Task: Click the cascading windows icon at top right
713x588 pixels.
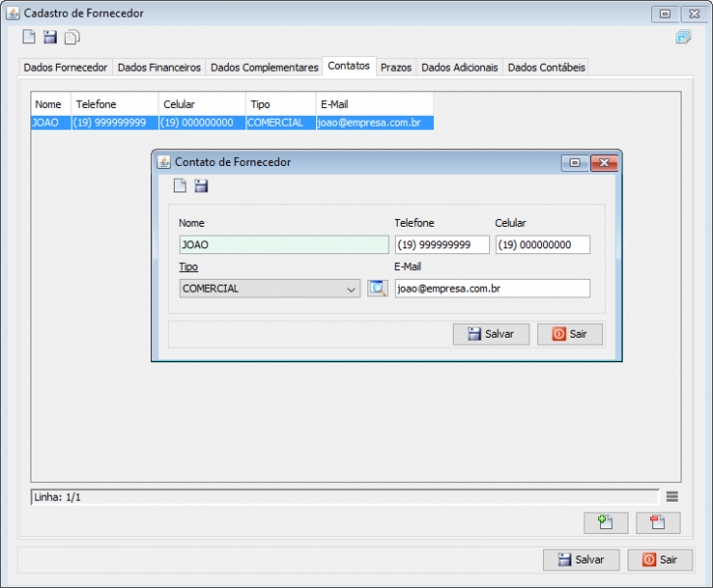Action: pos(683,36)
